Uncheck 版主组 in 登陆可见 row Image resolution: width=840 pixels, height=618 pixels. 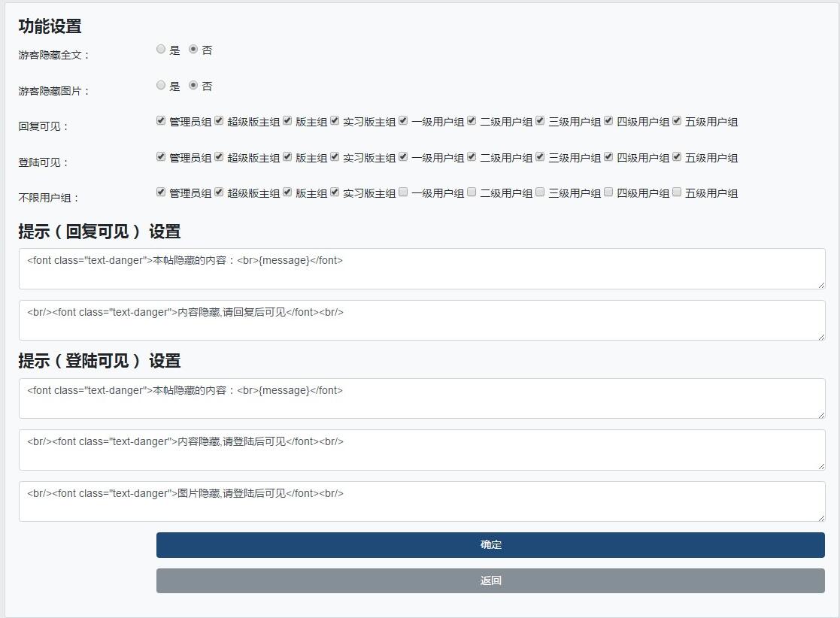(287, 157)
